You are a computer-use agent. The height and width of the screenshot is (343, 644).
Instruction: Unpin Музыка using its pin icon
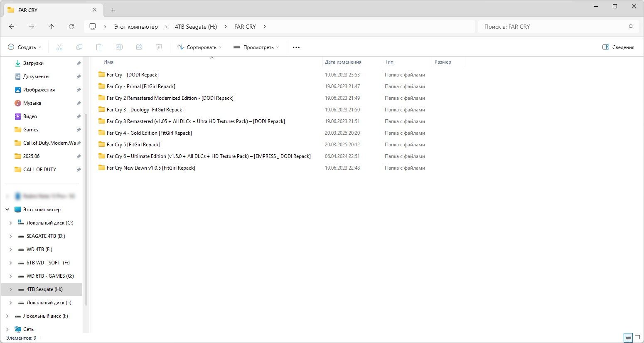[79, 103]
